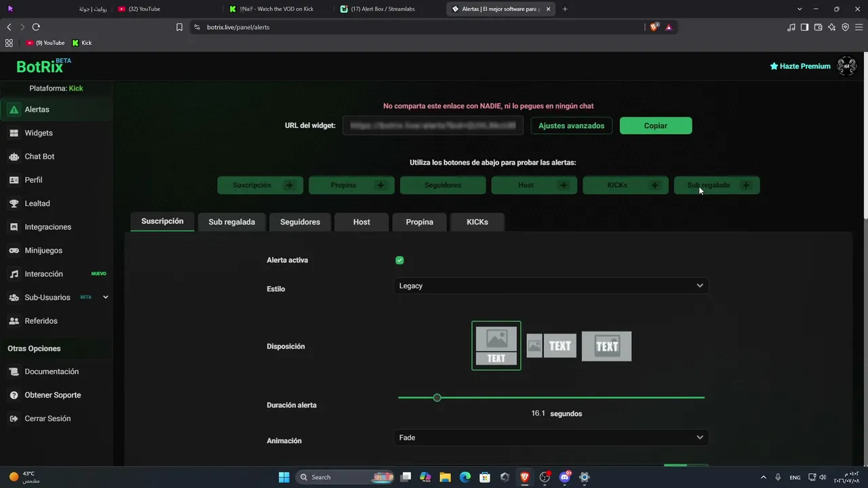Test the Suscripción alert button
Viewport: 868px width, 488px height.
point(260,185)
